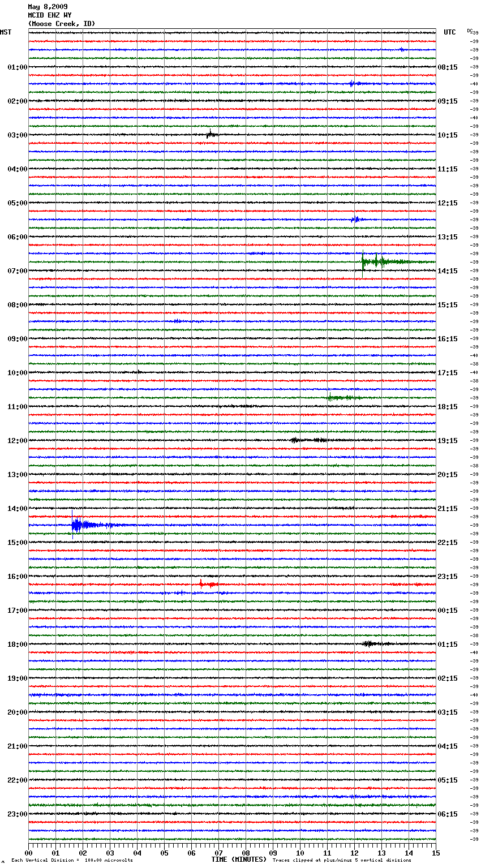Select the 17:00 MST hour label
The width and height of the screenshot is (481, 868).
pyautogui.click(x=18, y=611)
